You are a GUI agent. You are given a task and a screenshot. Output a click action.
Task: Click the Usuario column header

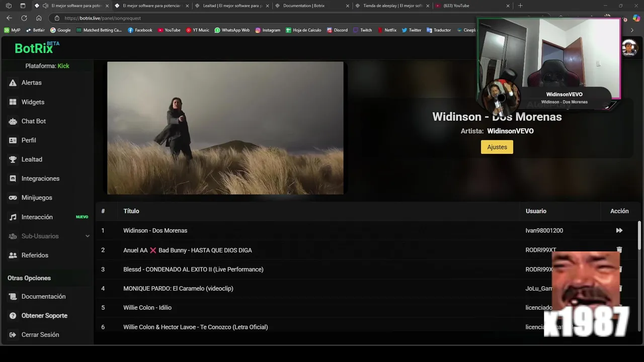click(536, 211)
